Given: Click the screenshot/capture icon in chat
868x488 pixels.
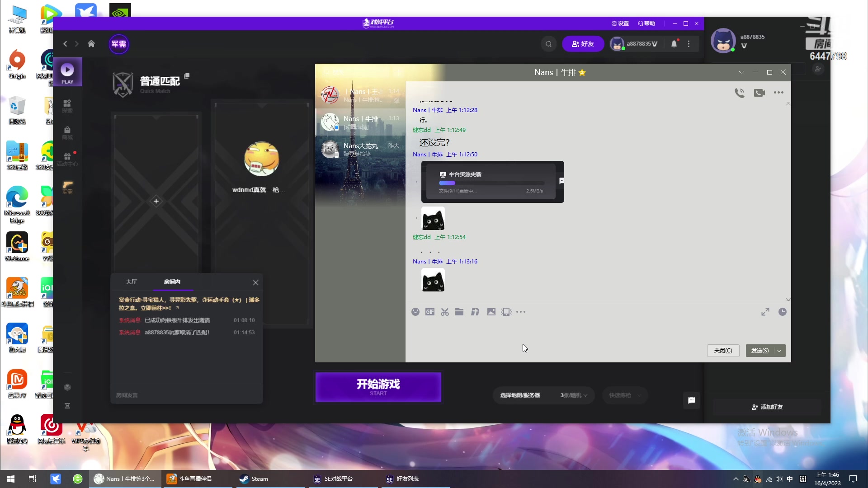Looking at the screenshot, I should click(x=446, y=312).
